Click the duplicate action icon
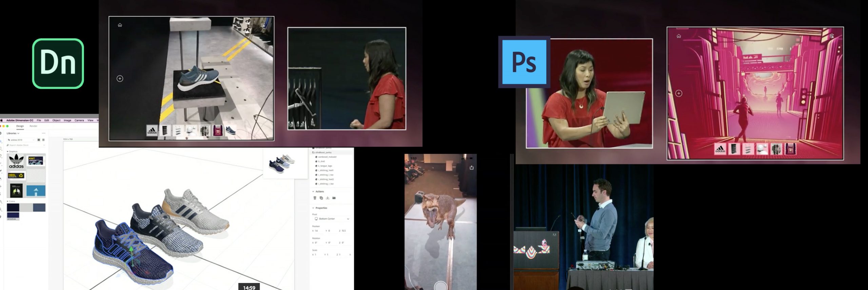The height and width of the screenshot is (290, 868). pos(321,198)
